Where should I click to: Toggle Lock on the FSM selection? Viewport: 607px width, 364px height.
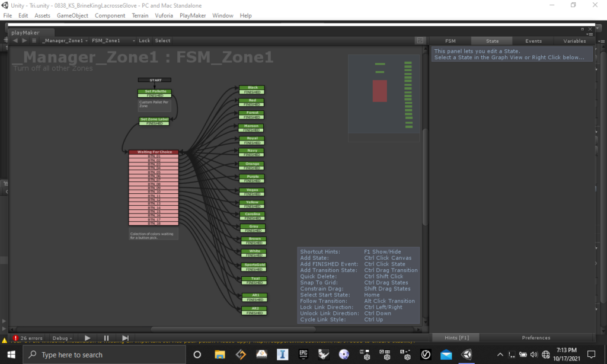(x=144, y=41)
